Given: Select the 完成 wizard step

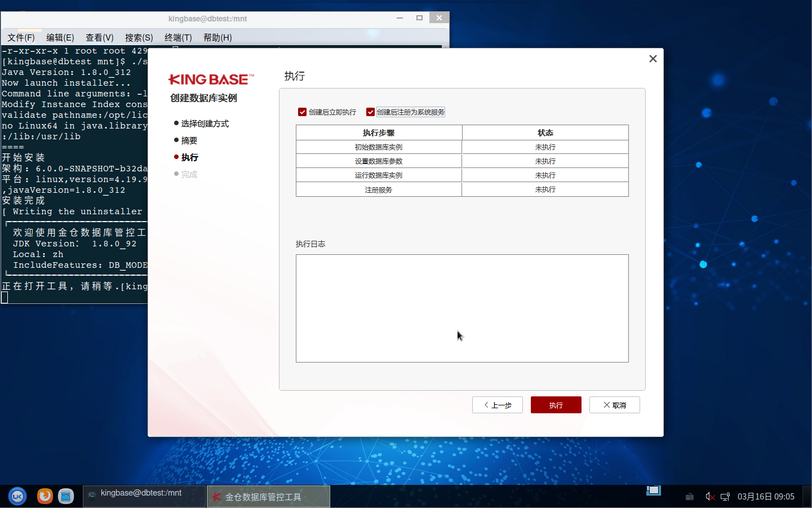Looking at the screenshot, I should tap(189, 174).
